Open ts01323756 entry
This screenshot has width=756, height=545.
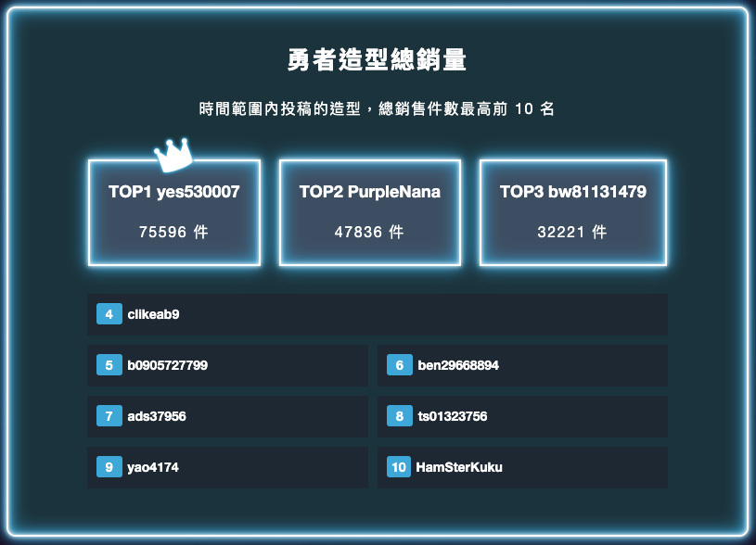click(452, 416)
